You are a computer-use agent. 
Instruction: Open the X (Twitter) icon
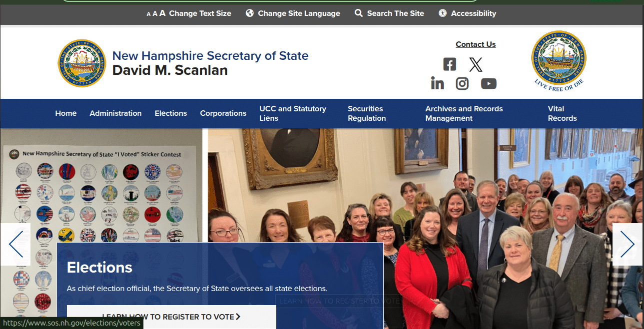pos(476,64)
